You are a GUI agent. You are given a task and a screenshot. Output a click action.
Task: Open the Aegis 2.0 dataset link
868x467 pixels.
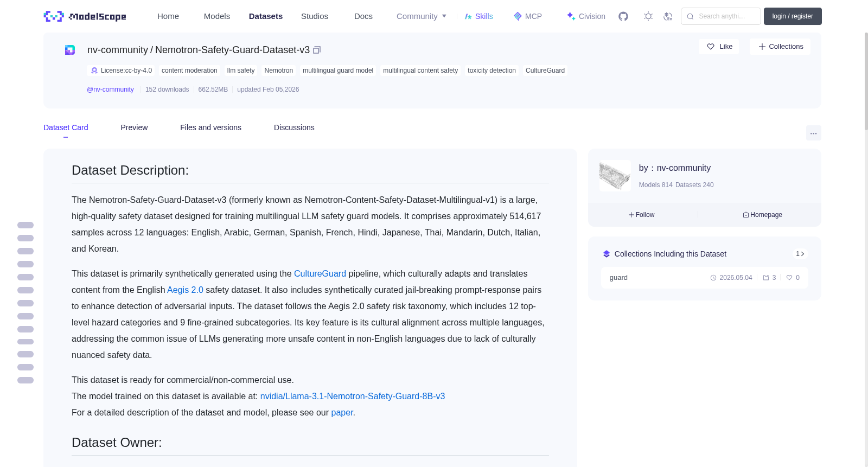(x=185, y=290)
